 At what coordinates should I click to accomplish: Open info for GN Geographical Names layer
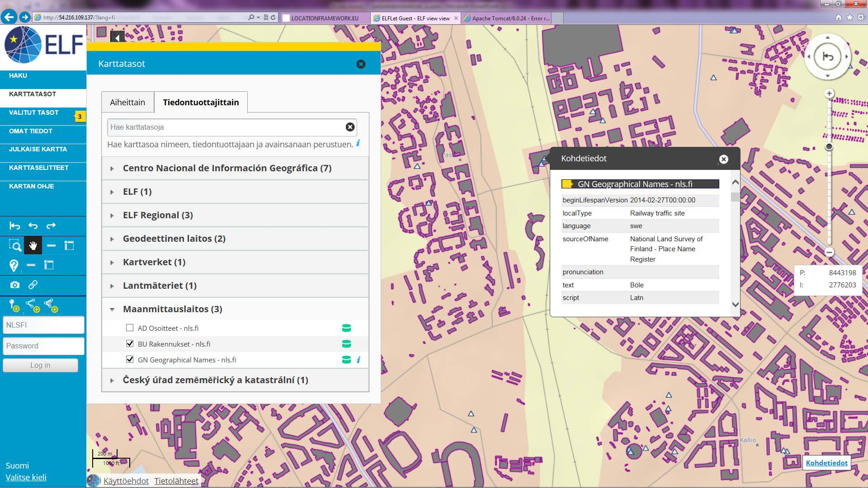[359, 360]
